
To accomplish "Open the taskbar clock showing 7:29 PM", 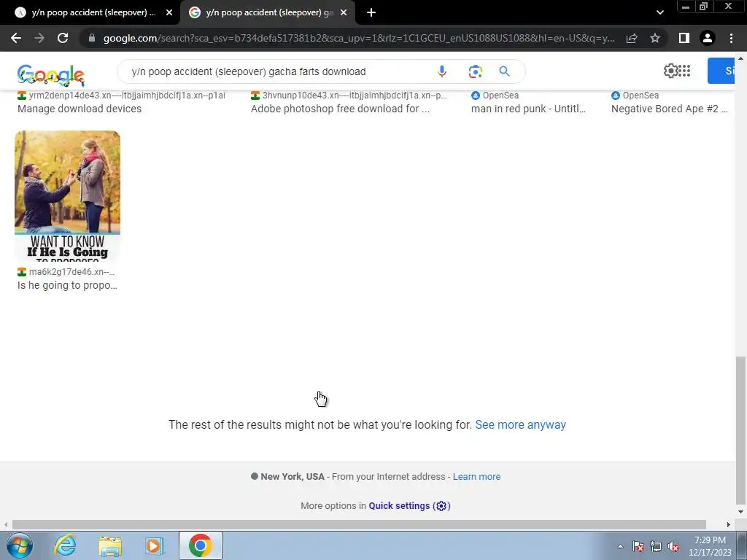I will tap(710, 546).
